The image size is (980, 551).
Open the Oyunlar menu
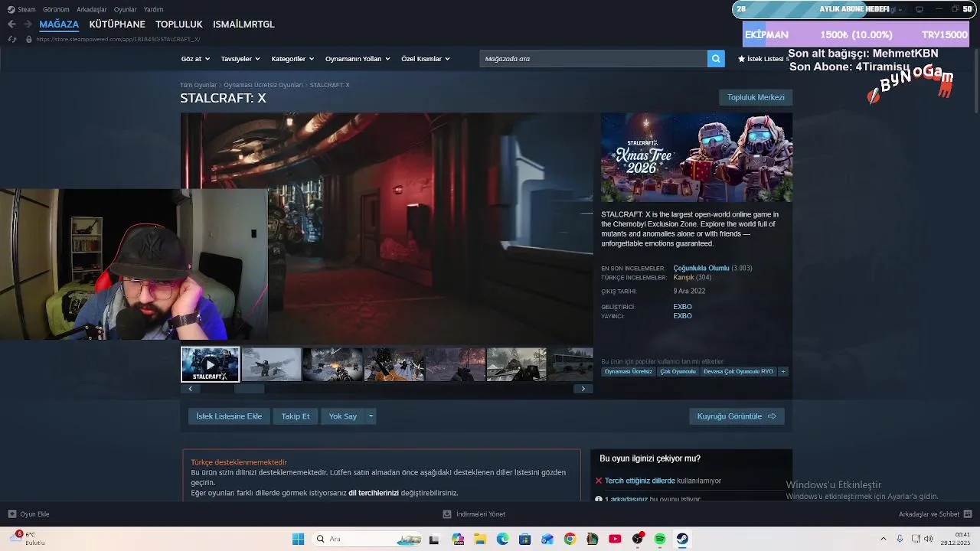pyautogui.click(x=126, y=9)
